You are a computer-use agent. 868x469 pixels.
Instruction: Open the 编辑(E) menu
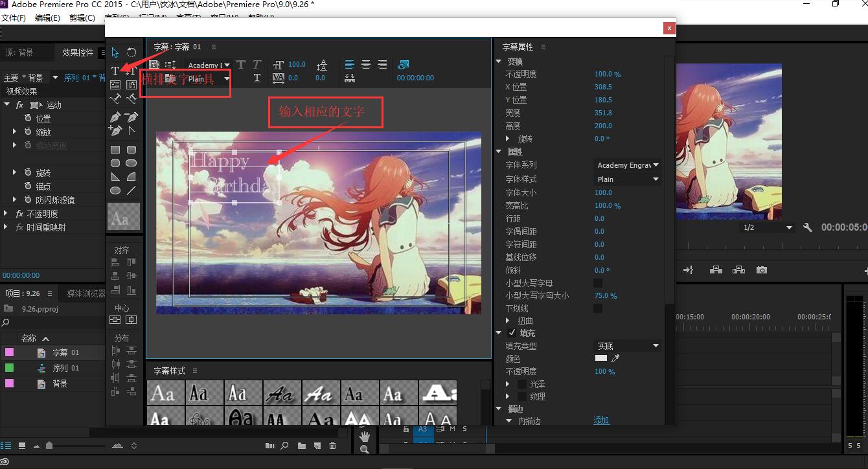click(x=47, y=18)
